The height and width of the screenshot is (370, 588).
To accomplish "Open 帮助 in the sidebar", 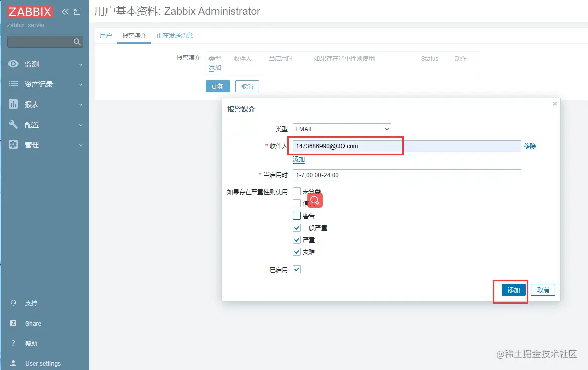I will [31, 343].
